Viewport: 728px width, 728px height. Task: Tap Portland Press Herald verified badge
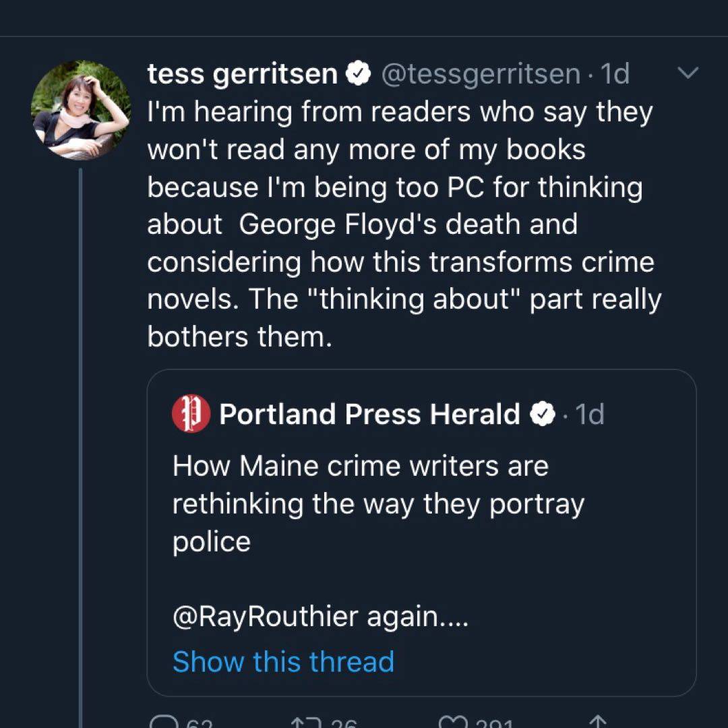click(543, 414)
